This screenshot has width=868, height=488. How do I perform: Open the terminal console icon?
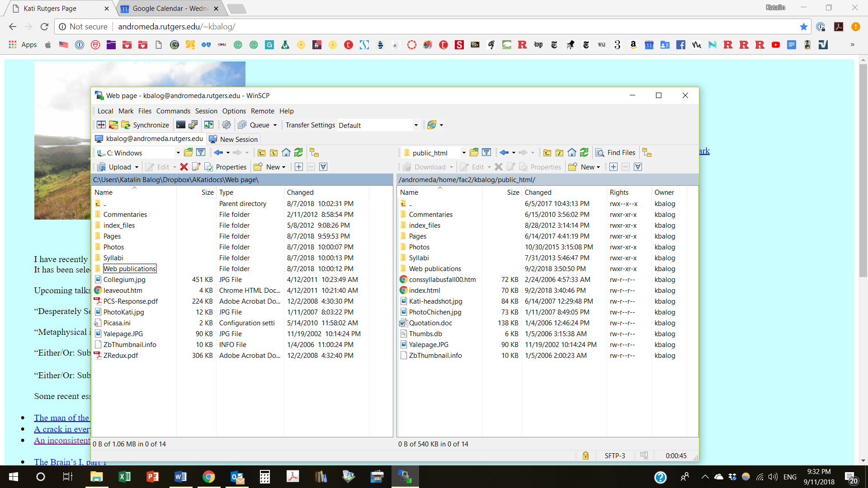tap(180, 125)
